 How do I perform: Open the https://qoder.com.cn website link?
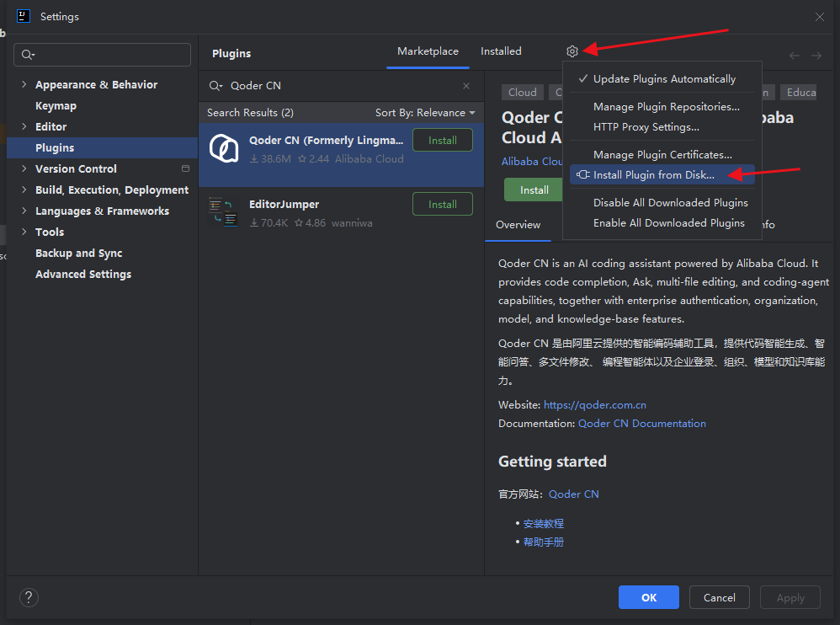coord(594,404)
